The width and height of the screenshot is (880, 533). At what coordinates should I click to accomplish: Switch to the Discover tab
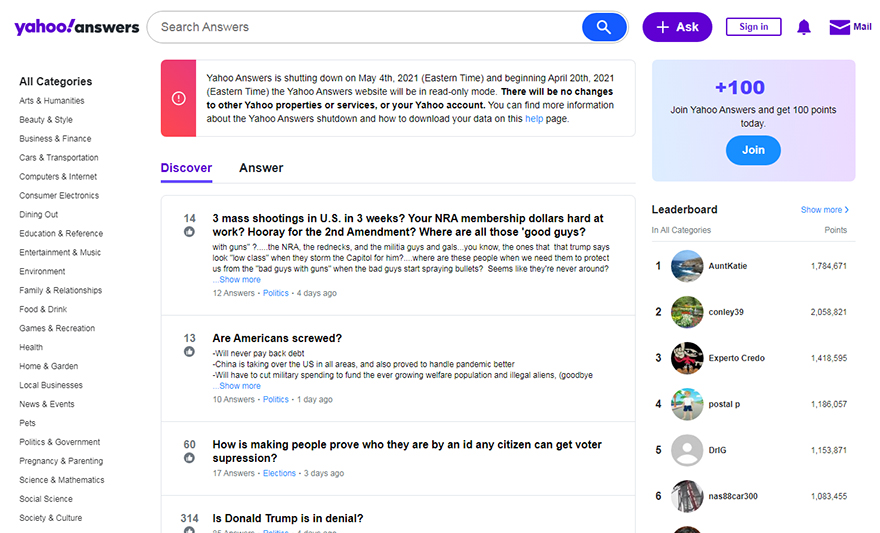pos(186,168)
